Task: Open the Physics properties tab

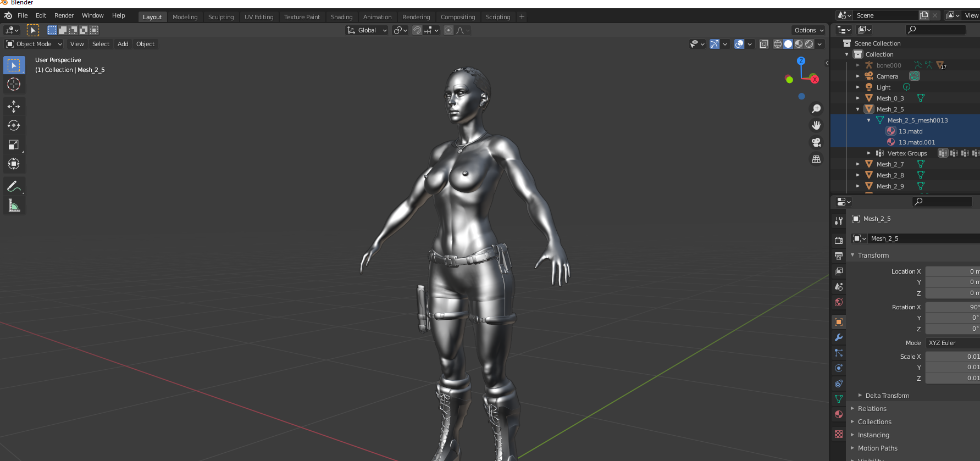Action: click(x=839, y=368)
